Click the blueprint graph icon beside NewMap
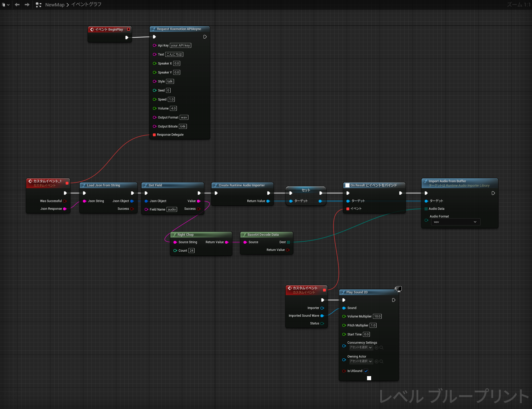This screenshot has height=409, width=532. click(x=39, y=4)
